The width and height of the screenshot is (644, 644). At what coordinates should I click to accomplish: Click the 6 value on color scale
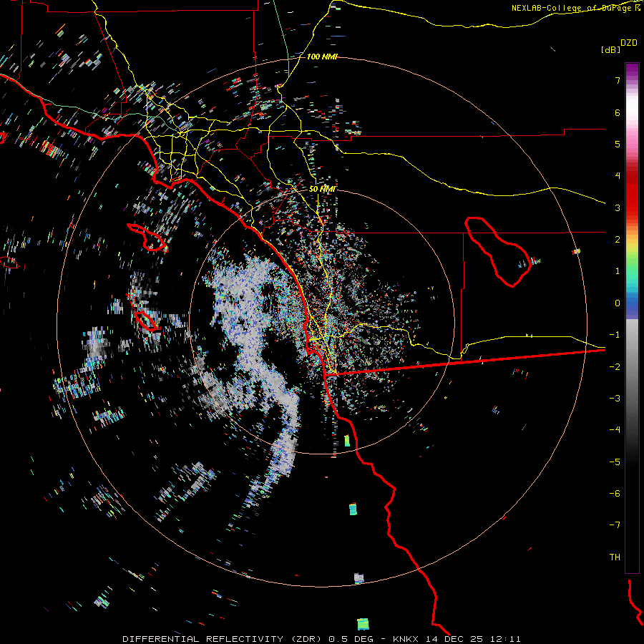click(x=618, y=112)
